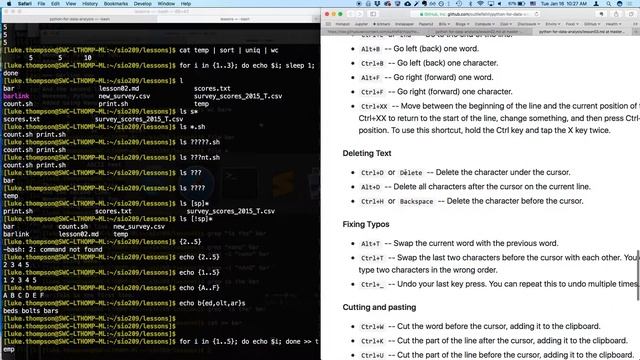Open the Safari menu
The width and height of the screenshot is (640, 360).
24,4
